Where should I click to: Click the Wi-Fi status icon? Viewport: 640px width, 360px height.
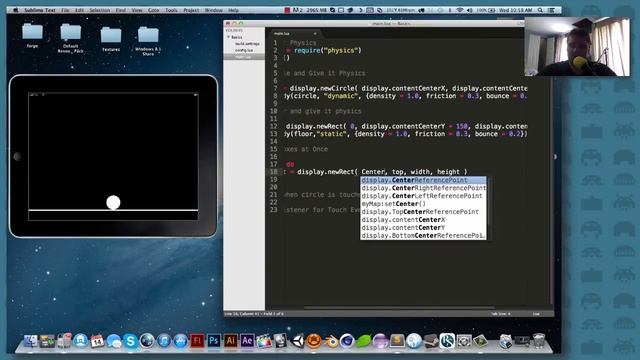pyautogui.click(x=460, y=10)
